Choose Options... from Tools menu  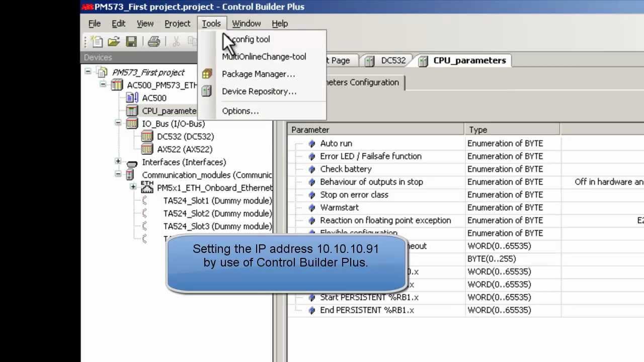[262, 111]
